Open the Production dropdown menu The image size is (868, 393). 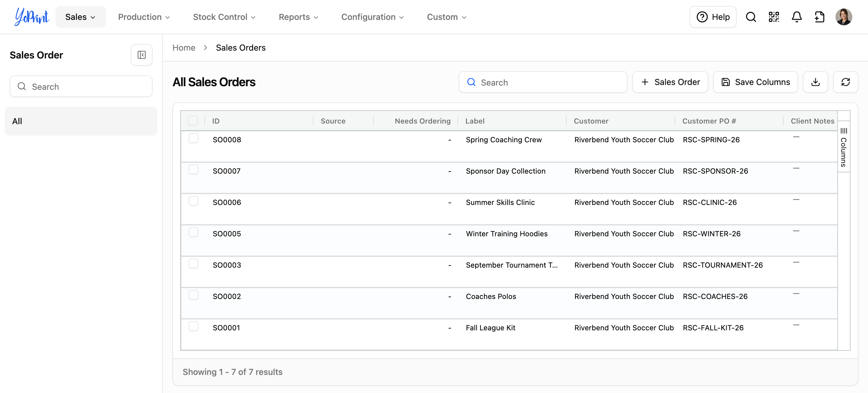tap(144, 17)
